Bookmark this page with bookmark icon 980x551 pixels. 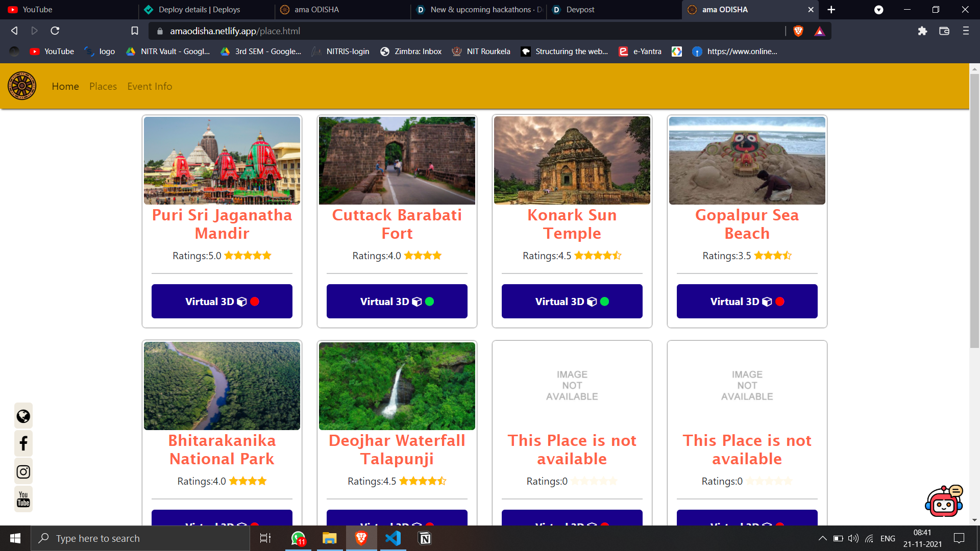point(135,31)
